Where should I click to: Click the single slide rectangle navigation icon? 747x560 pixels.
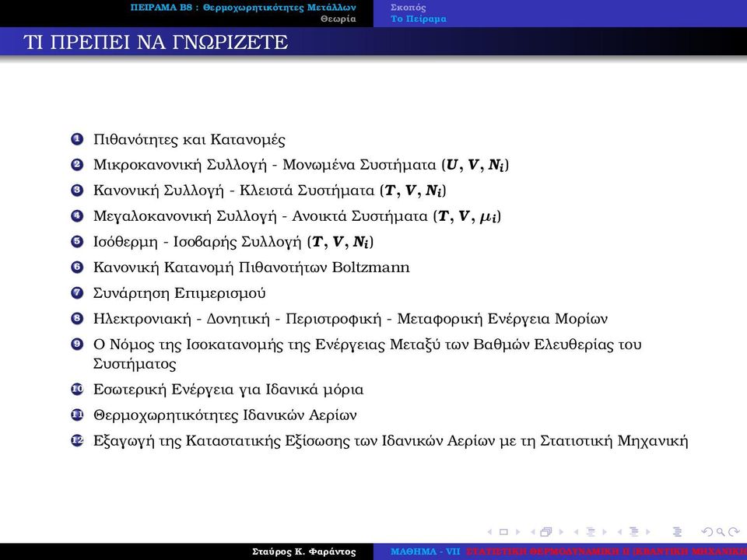[x=503, y=532]
